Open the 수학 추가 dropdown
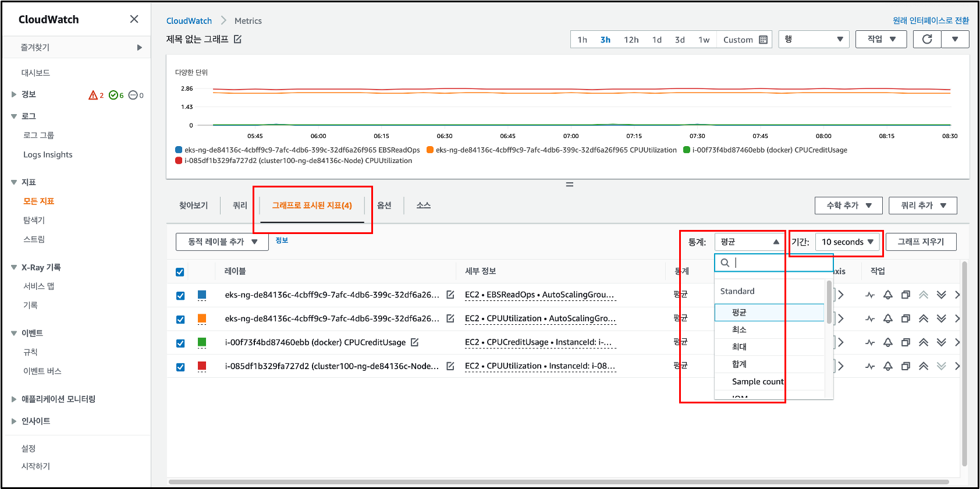Image resolution: width=980 pixels, height=489 pixels. [848, 205]
